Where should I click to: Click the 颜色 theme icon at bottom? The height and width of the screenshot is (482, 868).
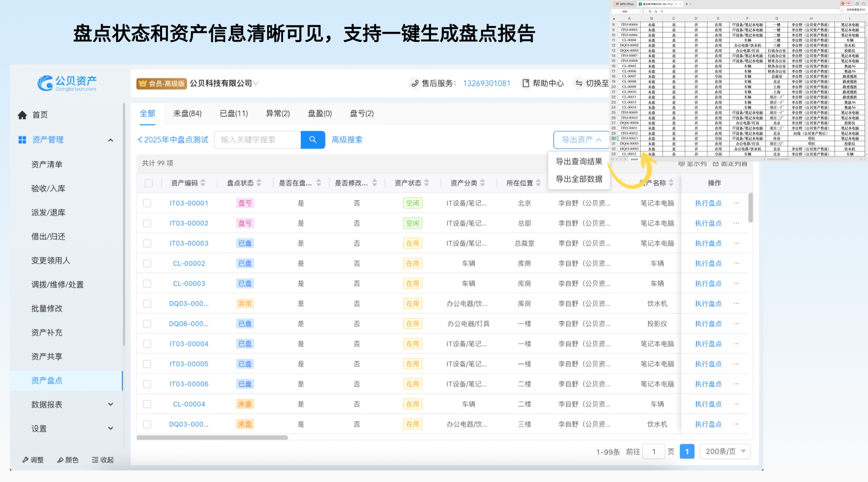click(x=60, y=460)
